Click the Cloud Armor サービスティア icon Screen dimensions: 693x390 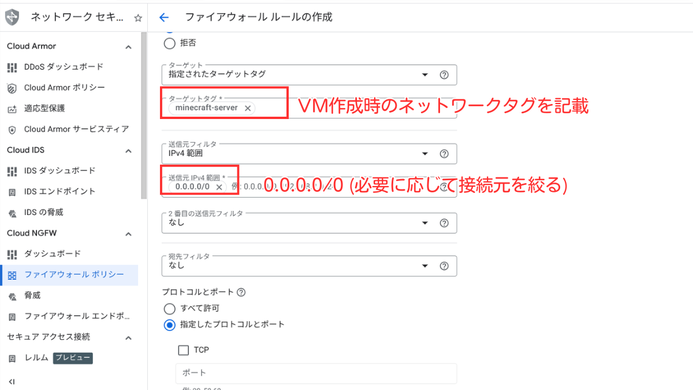click(12, 130)
